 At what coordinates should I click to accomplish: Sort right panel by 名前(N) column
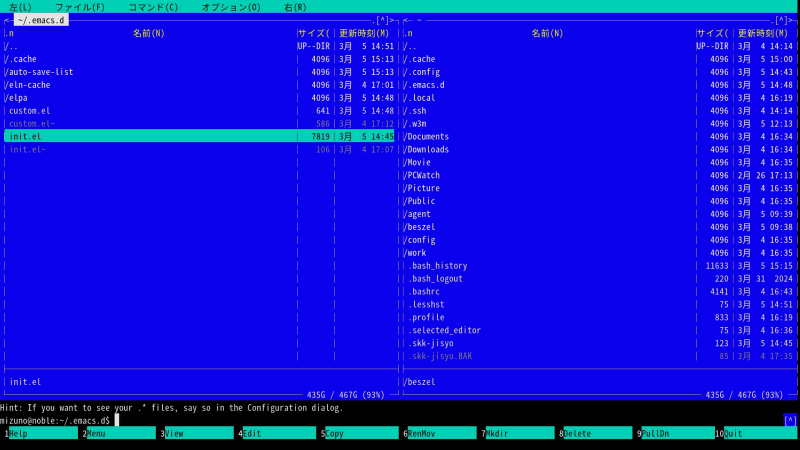tap(547, 34)
